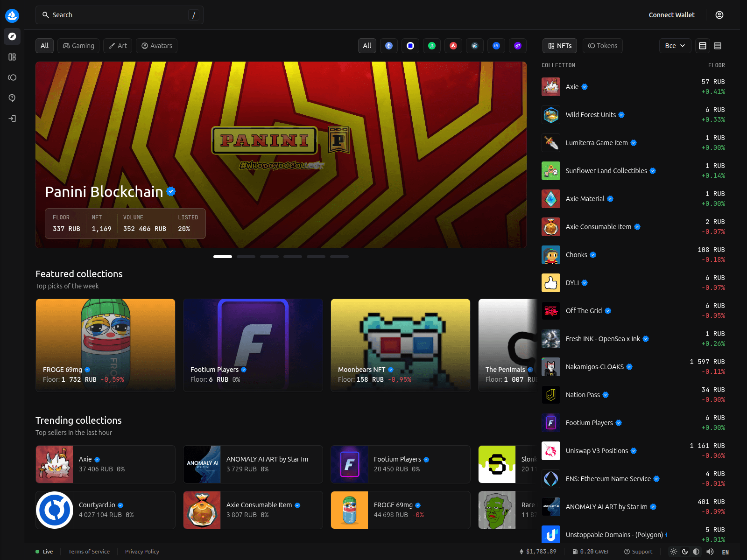This screenshot has width=747, height=560.
Task: Filter by the green chain icon
Action: [x=432, y=46]
